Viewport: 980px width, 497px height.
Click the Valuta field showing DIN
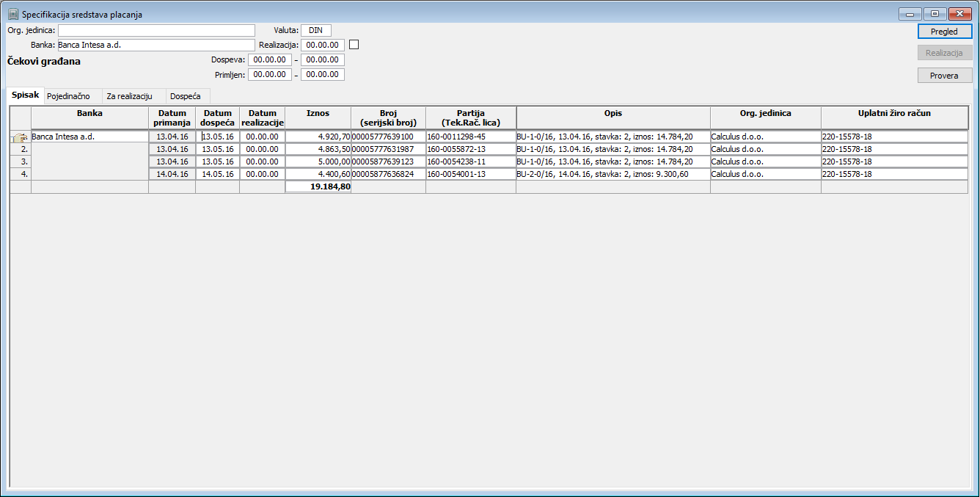tap(316, 30)
